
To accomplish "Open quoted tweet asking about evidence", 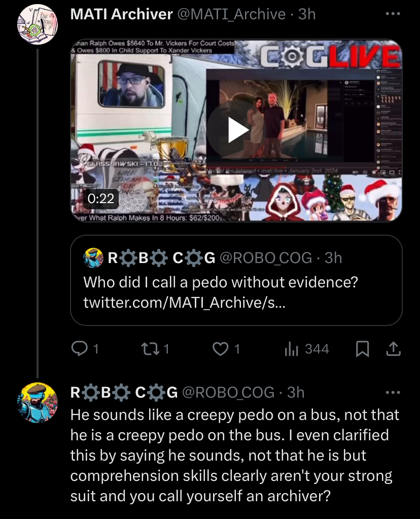I will 236,280.
